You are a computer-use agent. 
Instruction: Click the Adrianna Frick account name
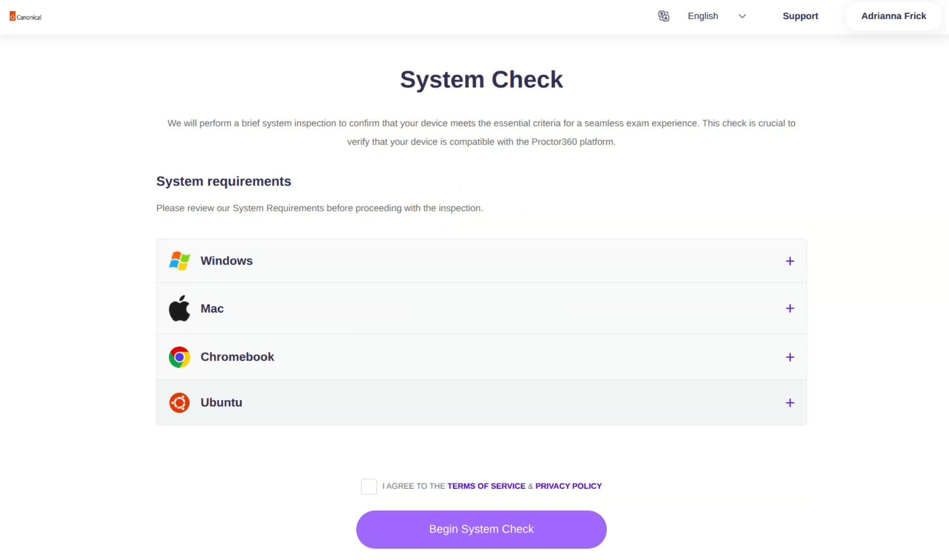pos(893,16)
